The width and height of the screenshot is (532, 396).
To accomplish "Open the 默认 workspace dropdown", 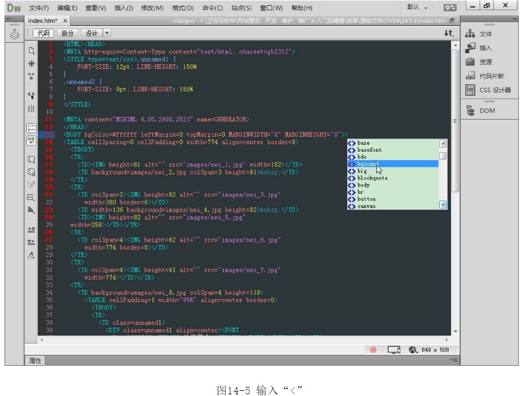I will [417, 7].
